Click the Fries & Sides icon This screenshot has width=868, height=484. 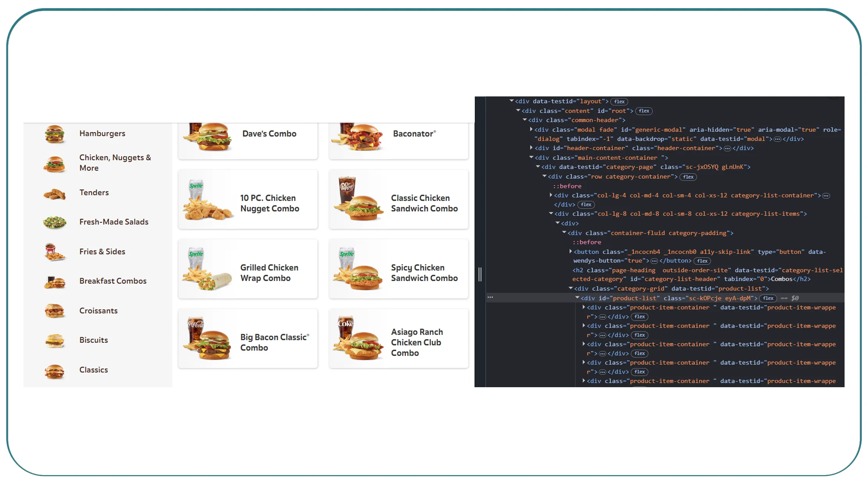click(54, 252)
